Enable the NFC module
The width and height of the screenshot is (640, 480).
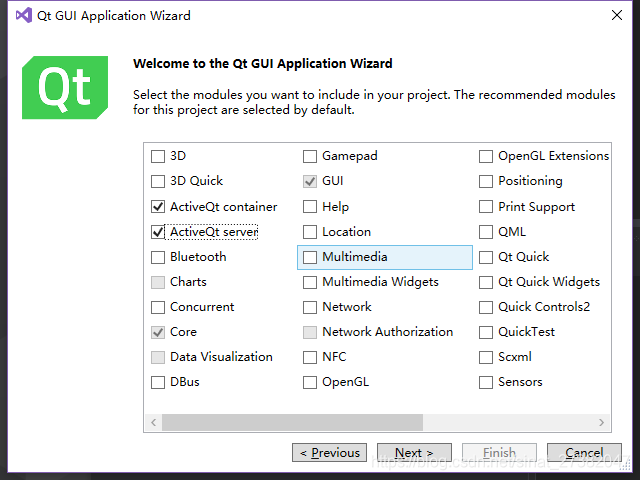(310, 357)
